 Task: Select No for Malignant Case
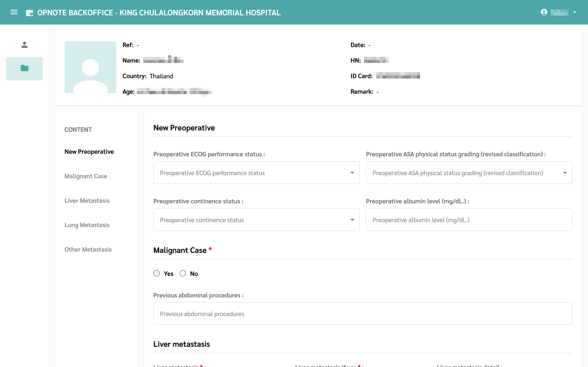coord(183,274)
